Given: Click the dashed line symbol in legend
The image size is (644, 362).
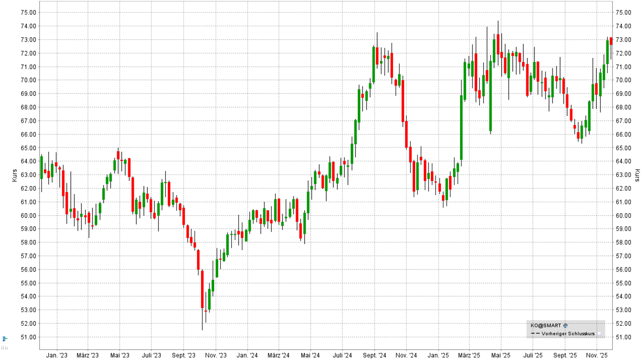Looking at the screenshot, I should coord(535,334).
